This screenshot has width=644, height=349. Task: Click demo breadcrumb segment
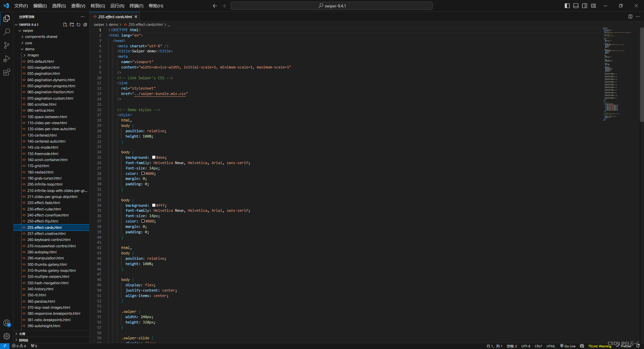click(x=113, y=24)
